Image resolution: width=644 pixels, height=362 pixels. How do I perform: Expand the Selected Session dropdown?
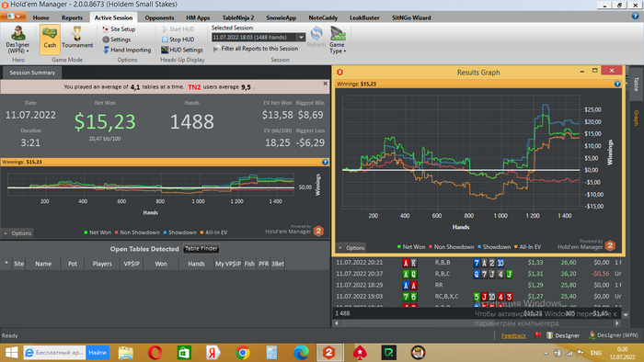301,38
